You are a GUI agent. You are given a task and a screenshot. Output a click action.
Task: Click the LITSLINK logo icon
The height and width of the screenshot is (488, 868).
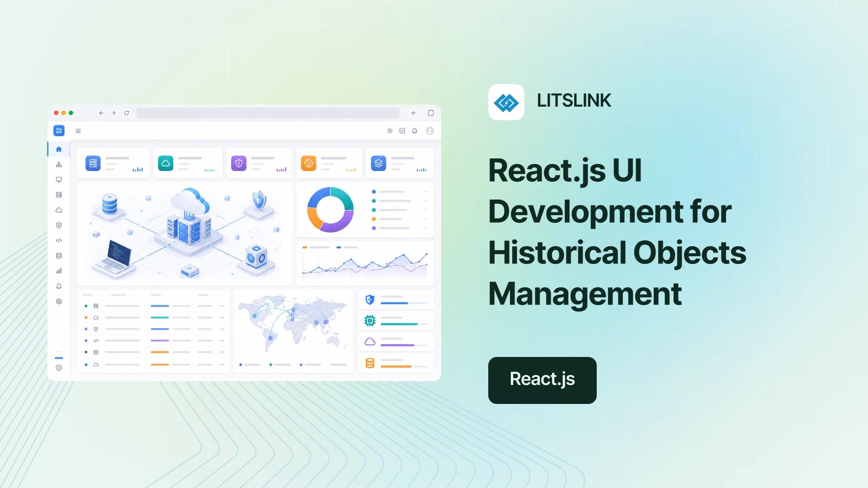click(506, 102)
